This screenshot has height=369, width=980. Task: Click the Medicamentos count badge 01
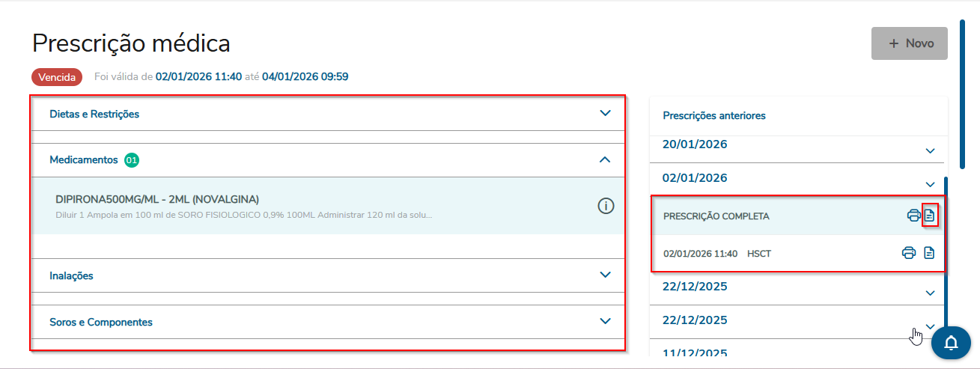click(132, 159)
